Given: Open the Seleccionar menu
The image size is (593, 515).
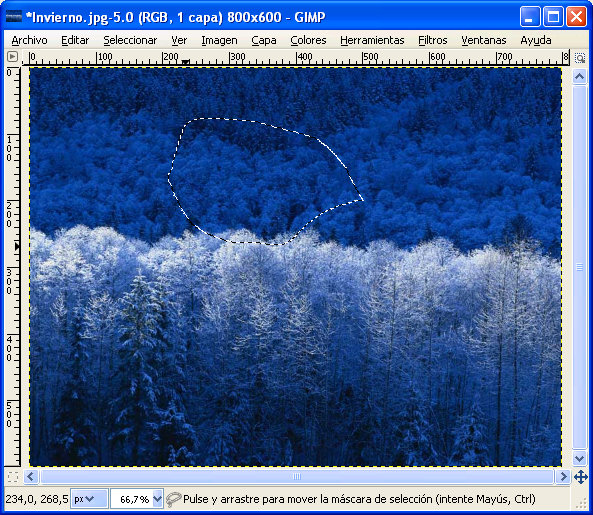Looking at the screenshot, I should (130, 40).
